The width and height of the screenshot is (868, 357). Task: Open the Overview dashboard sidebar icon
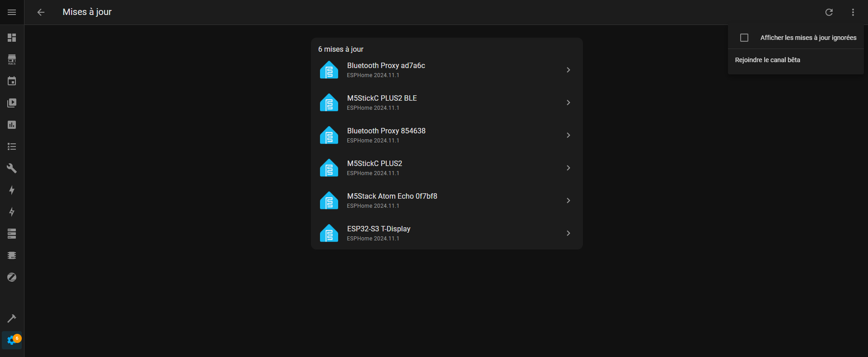tap(12, 38)
